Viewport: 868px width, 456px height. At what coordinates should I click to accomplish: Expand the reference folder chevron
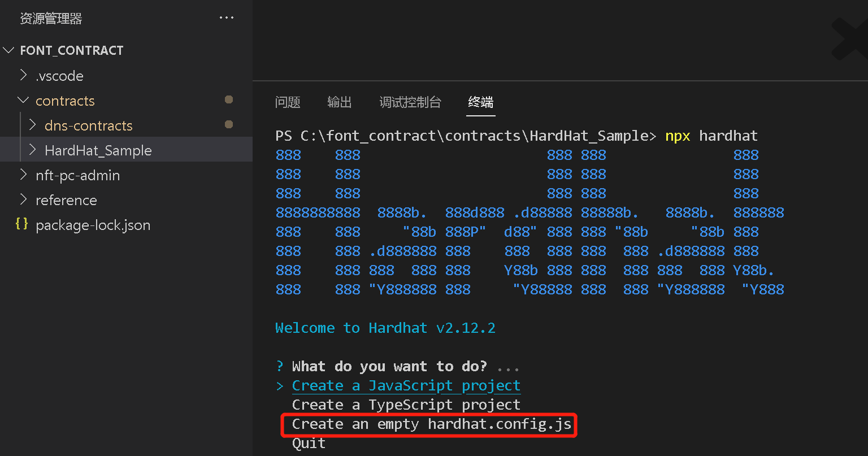click(x=23, y=199)
